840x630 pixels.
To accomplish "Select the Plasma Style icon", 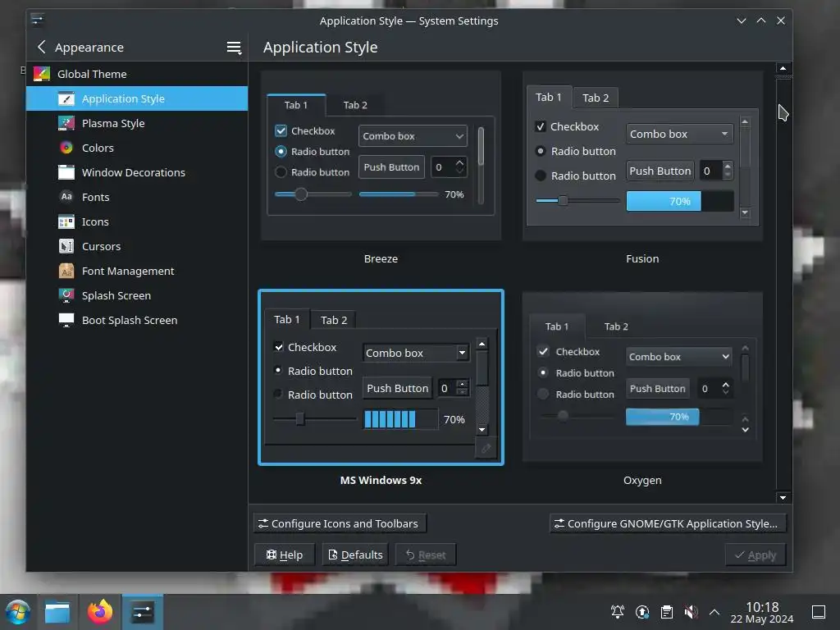I will (66, 123).
